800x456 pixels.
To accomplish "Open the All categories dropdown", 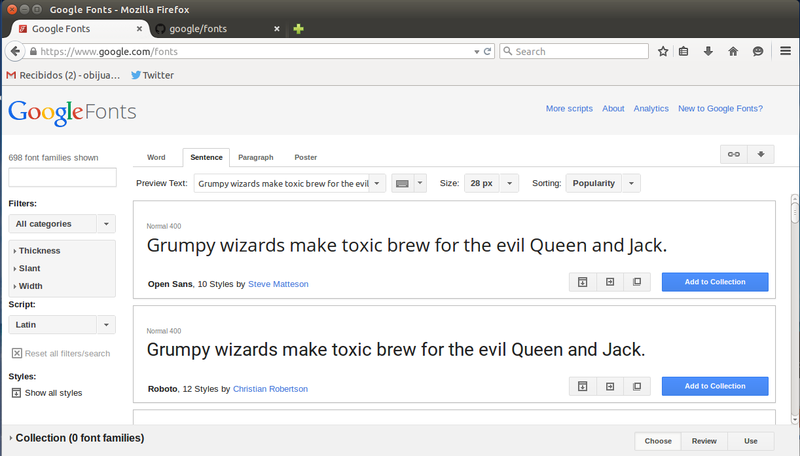I will [62, 224].
